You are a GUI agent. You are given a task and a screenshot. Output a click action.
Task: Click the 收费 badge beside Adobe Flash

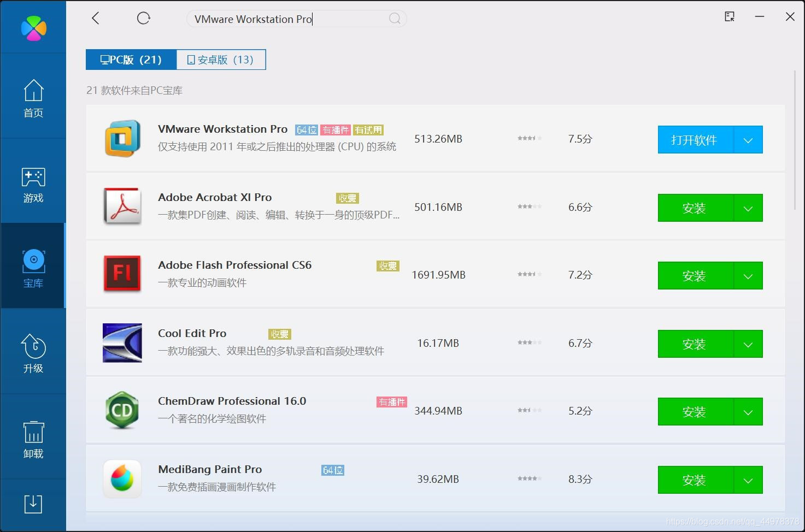388,266
